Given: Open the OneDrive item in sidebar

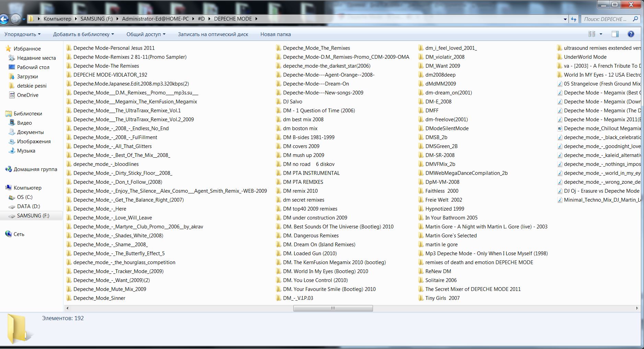Looking at the screenshot, I should coord(28,95).
